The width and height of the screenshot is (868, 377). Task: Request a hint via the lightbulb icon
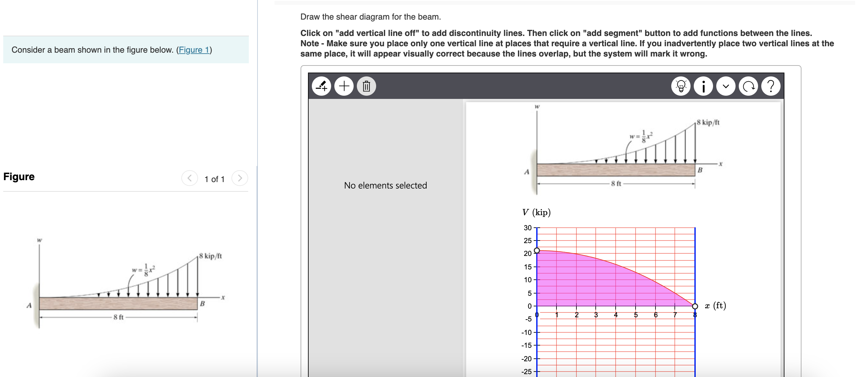tap(681, 86)
